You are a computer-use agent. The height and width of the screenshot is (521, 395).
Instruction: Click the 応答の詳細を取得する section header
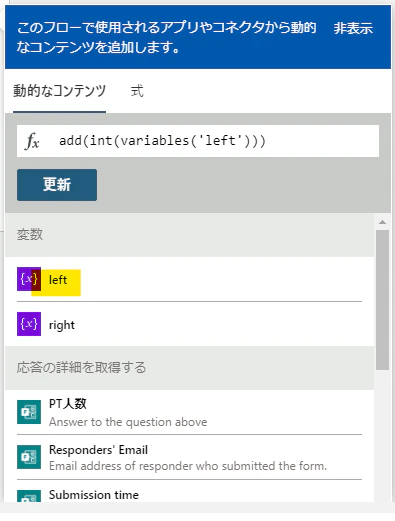pos(189,368)
